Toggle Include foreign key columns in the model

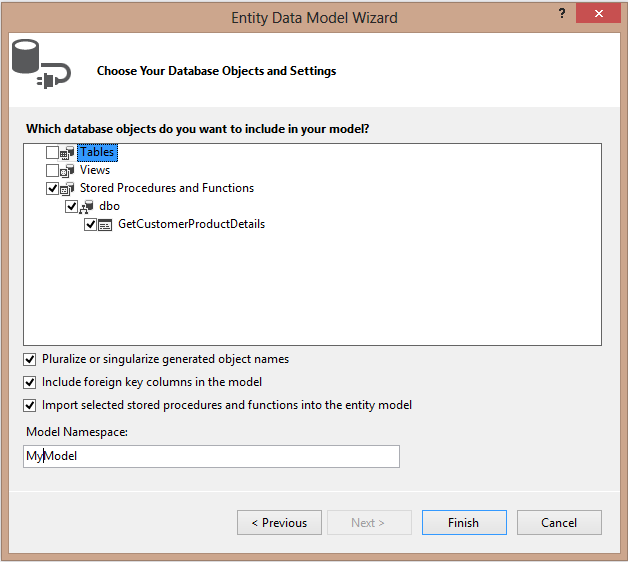click(30, 383)
